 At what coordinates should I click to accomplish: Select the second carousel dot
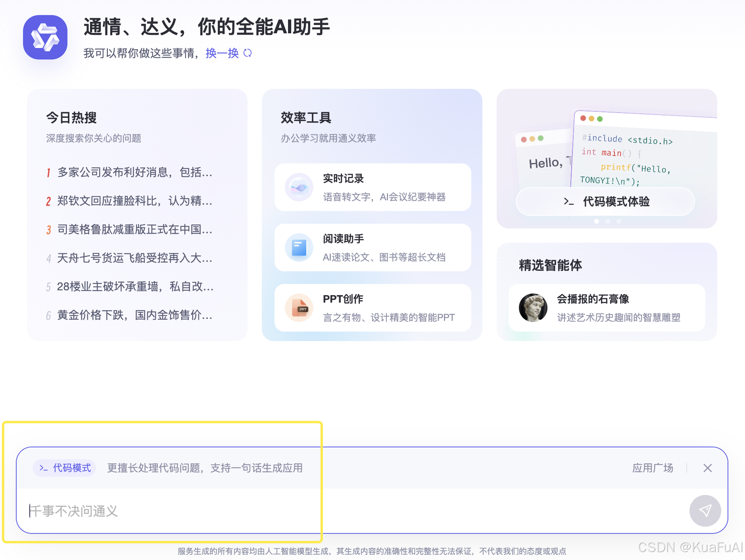tap(608, 221)
